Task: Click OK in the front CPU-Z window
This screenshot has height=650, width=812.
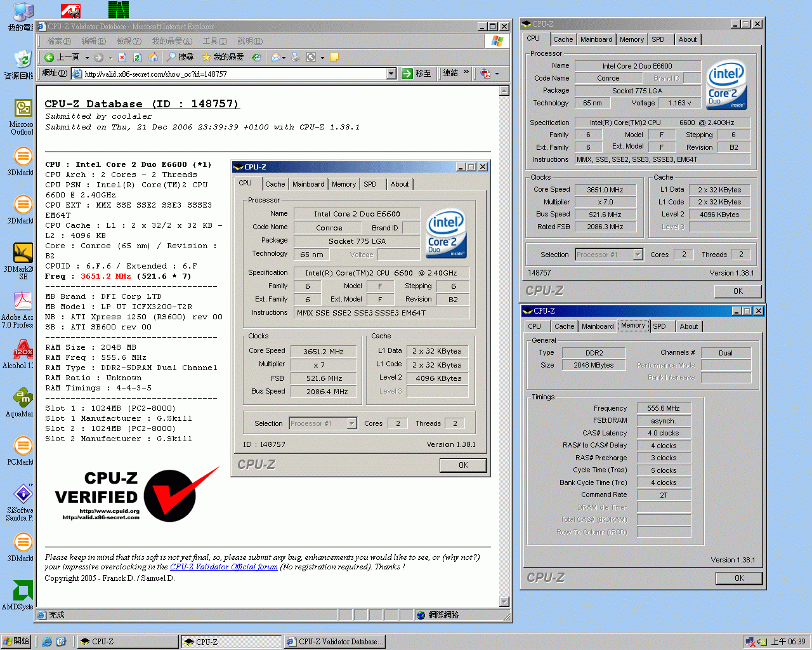Action: click(463, 465)
